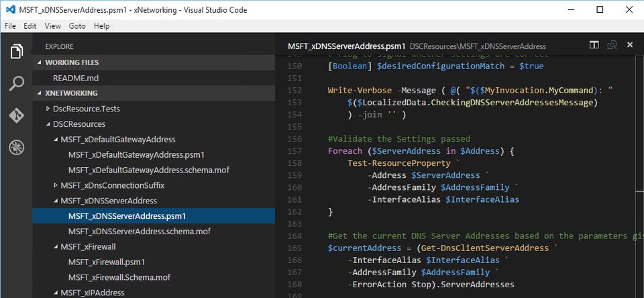Click the changes view icon in editor
Screen dimensions: 644x298
pyautogui.click(x=611, y=45)
